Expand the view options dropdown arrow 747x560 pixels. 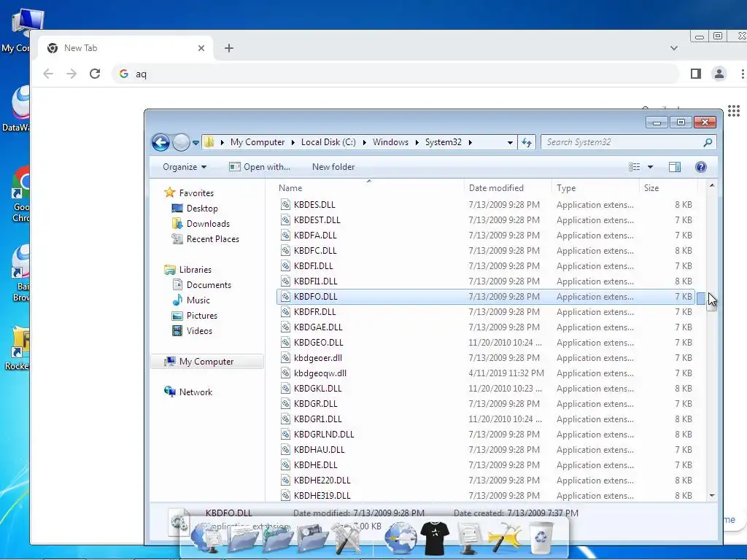tap(650, 167)
